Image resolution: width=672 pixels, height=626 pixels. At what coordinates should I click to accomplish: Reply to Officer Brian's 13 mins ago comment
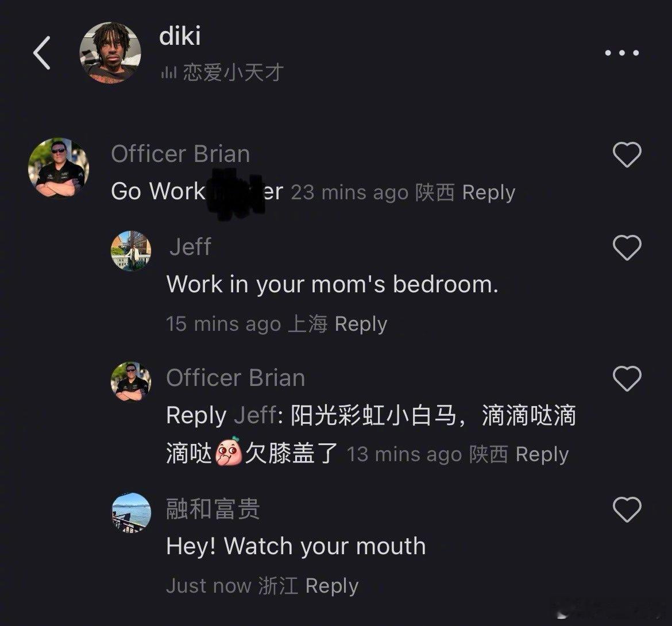(x=542, y=455)
